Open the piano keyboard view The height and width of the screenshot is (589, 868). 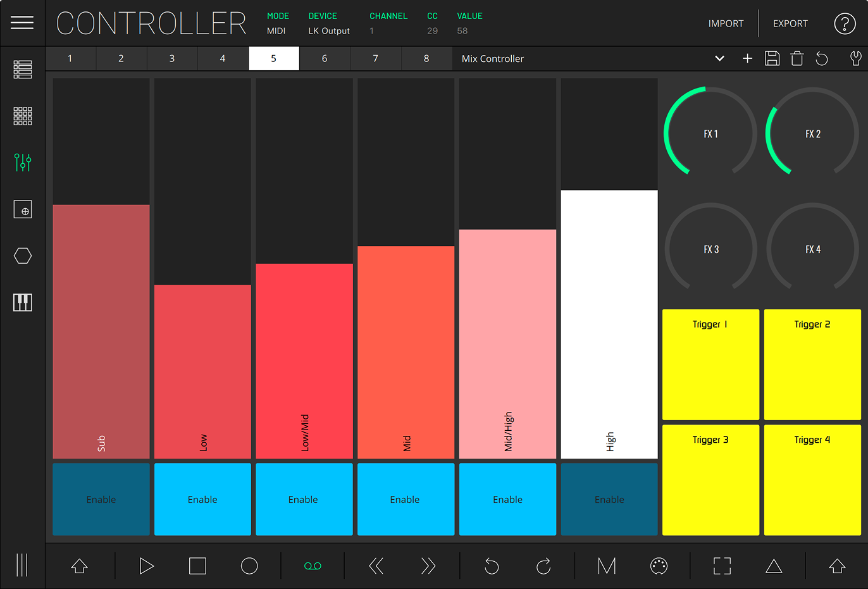(22, 302)
